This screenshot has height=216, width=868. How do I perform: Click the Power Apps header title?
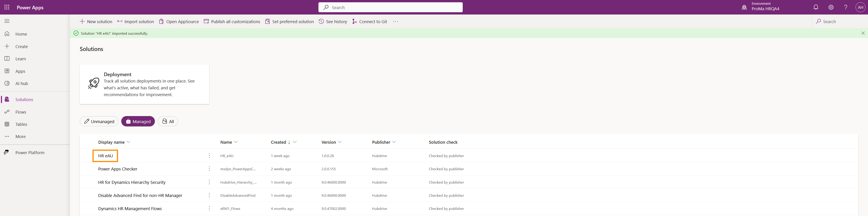click(x=30, y=7)
